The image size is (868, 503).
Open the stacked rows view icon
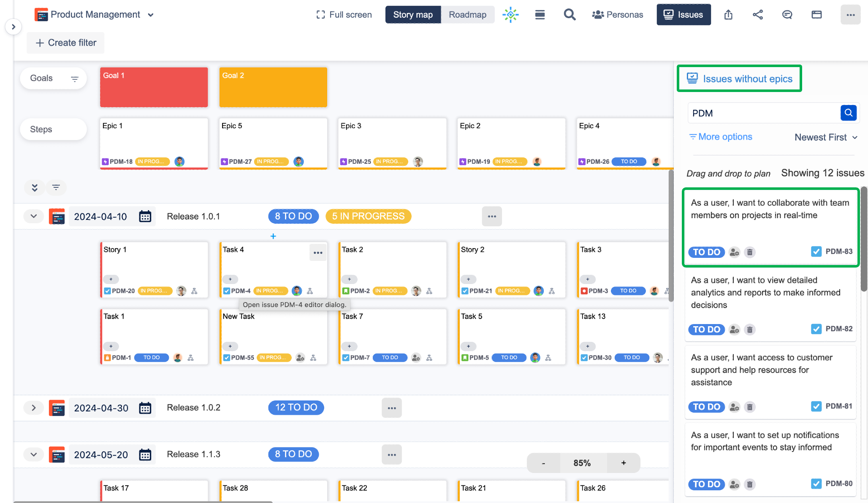pos(540,15)
